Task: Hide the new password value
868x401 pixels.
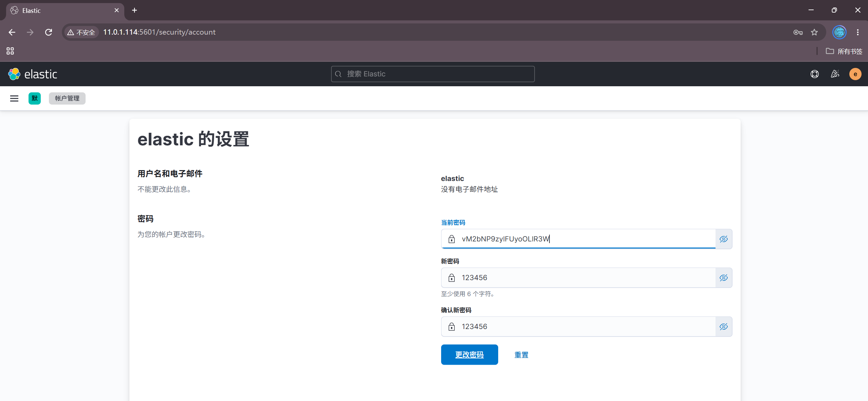Action: point(724,278)
